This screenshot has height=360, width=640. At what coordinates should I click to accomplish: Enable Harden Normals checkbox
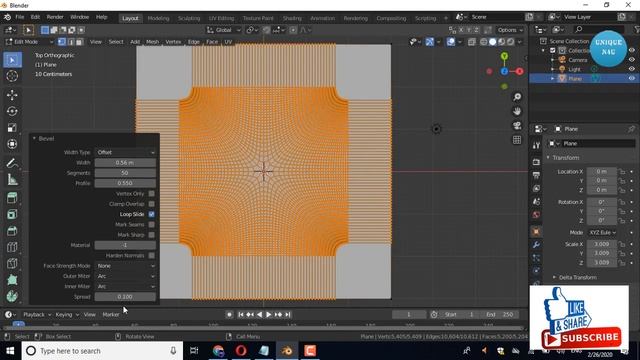[151, 256]
